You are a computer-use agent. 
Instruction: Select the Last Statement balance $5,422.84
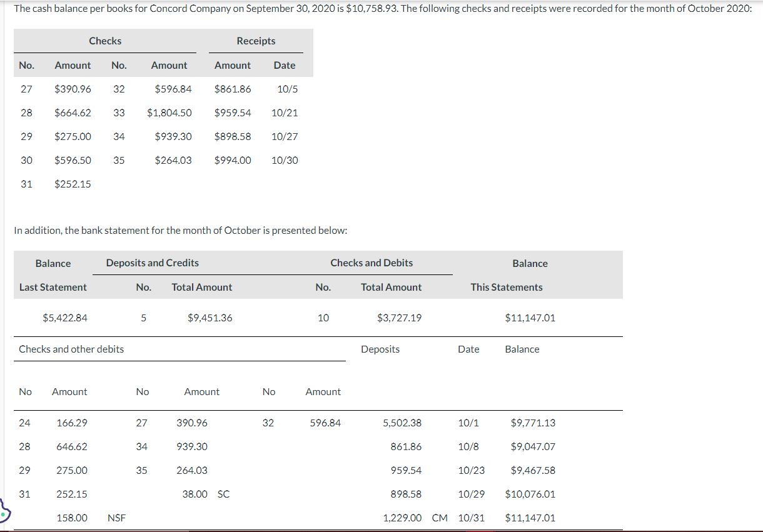[x=66, y=318]
